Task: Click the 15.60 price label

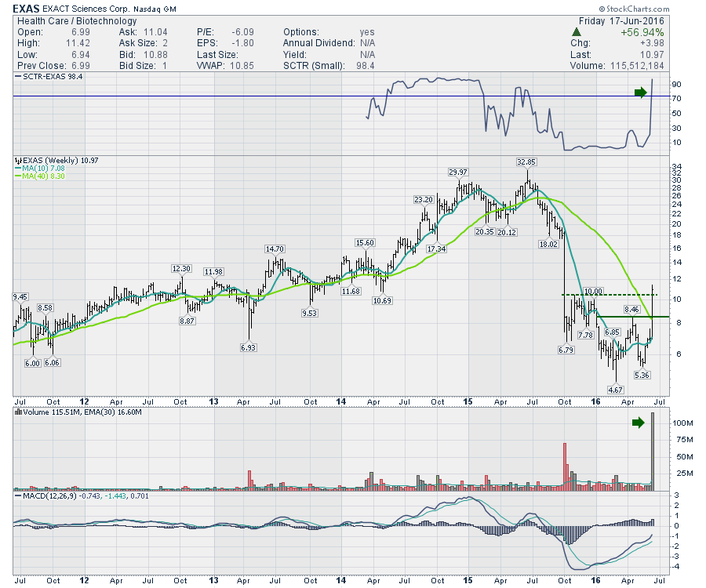Action: (x=365, y=242)
